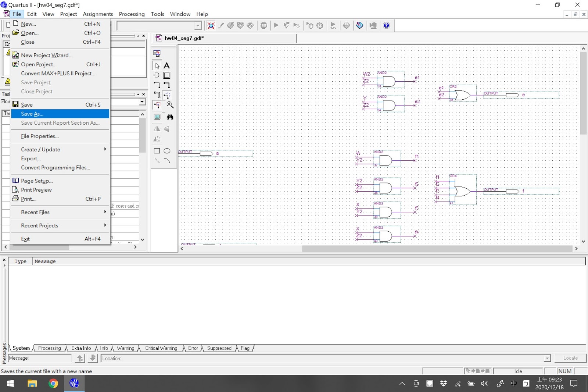Toggle the rubberbanding tool
588x392 pixels.
(x=167, y=95)
